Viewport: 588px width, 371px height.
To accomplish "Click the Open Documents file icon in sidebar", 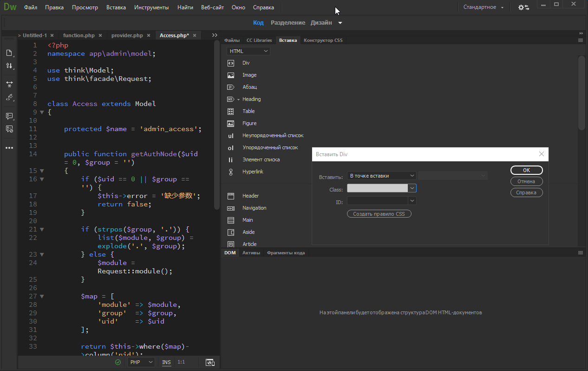I will click(9, 53).
